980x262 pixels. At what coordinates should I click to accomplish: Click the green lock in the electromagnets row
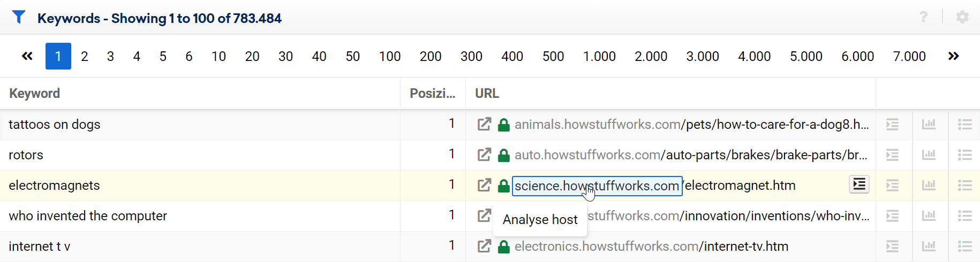pos(503,186)
